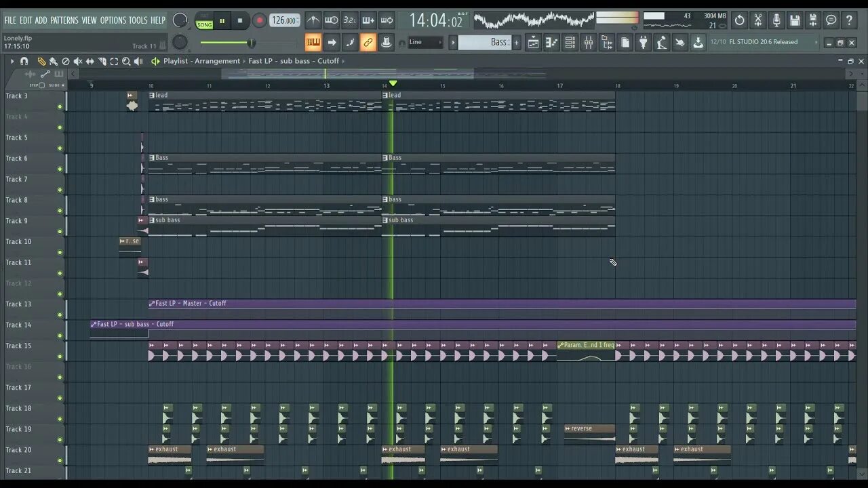
Task: Pause playback with the pause button
Action: [222, 21]
